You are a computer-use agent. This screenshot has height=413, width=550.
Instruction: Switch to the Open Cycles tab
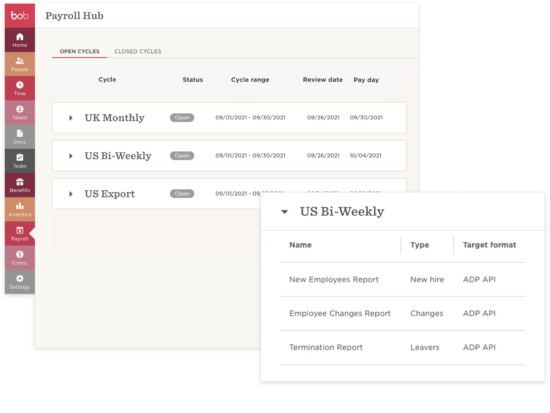pyautogui.click(x=80, y=51)
